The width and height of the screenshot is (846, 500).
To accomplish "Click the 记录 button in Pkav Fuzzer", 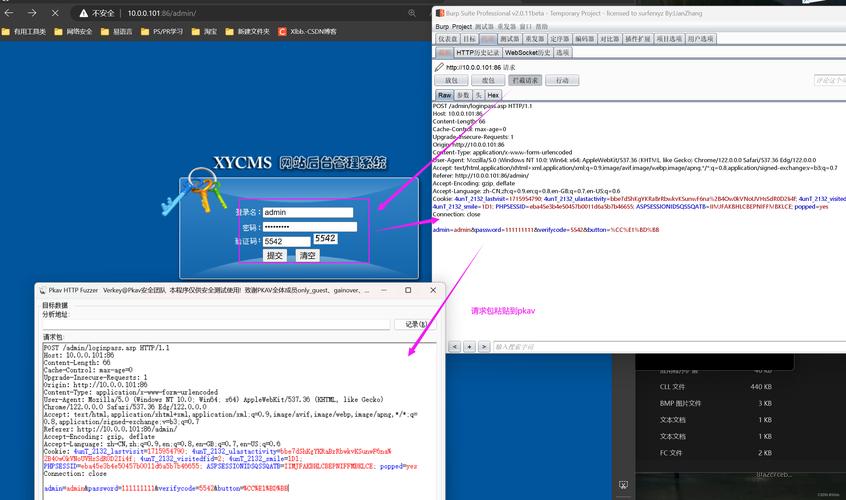I will click(415, 324).
